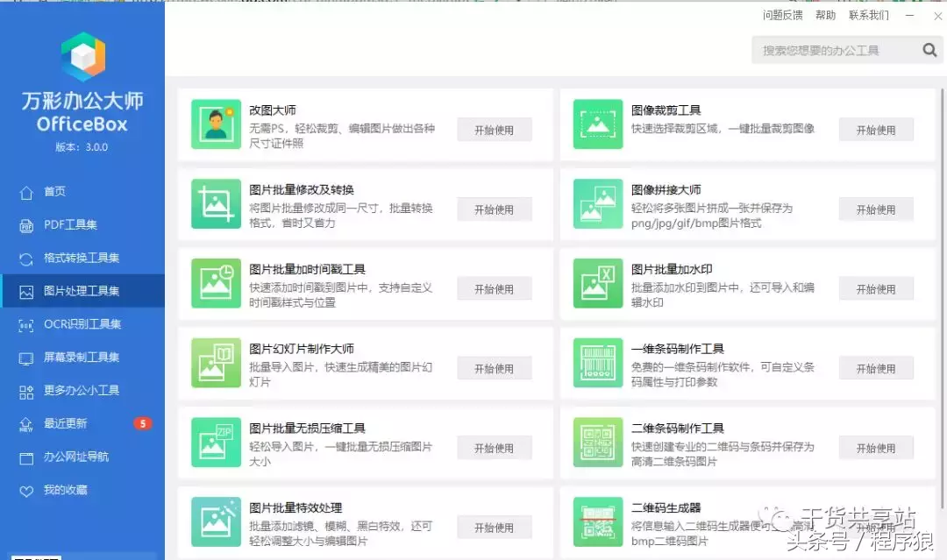Click 开始使用 for 图像裁剪工具
The height and width of the screenshot is (560, 947).
876,130
